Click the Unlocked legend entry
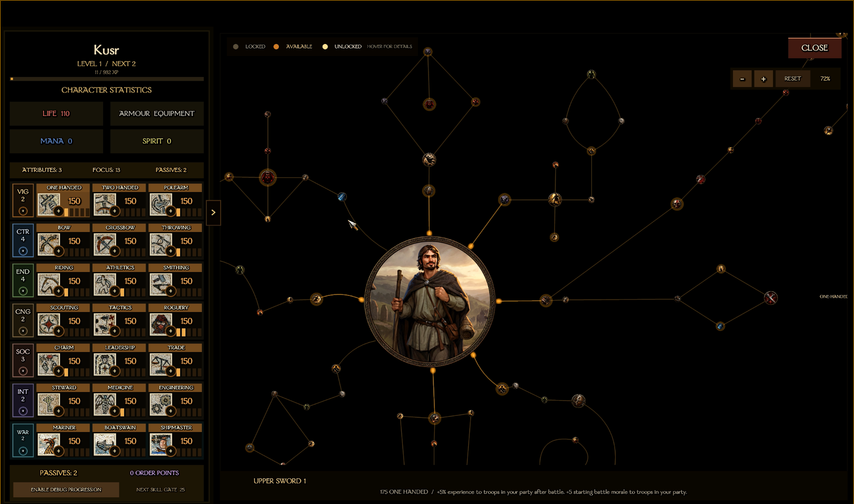 (342, 47)
